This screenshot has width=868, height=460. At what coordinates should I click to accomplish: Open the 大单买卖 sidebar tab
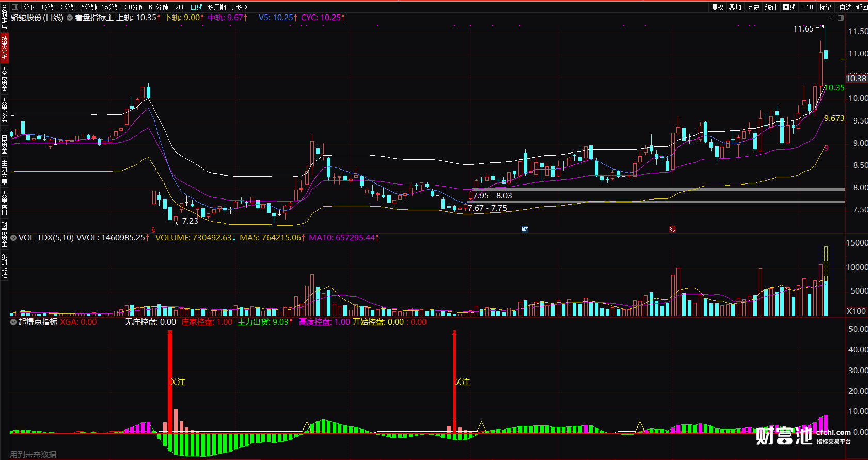4,110
